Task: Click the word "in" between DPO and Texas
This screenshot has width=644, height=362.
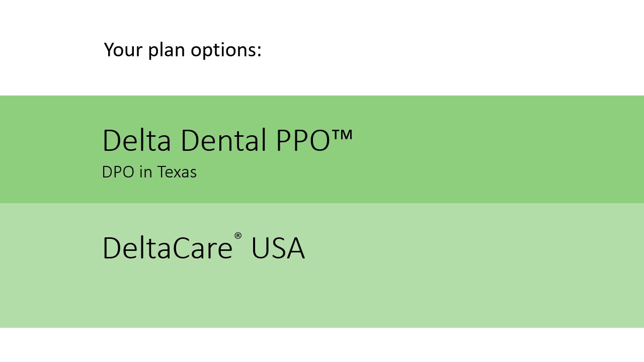Action: [146, 172]
